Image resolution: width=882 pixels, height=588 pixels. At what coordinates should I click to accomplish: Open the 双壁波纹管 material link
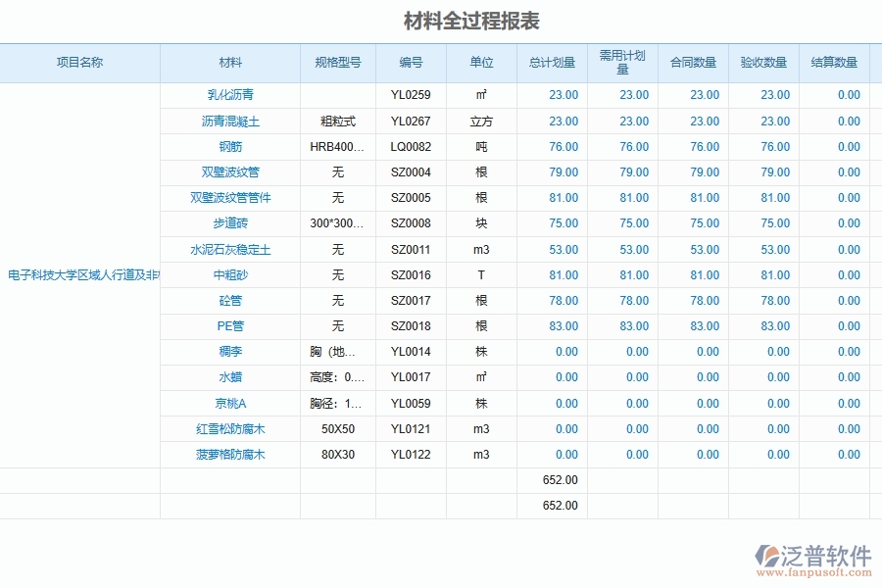[231, 171]
